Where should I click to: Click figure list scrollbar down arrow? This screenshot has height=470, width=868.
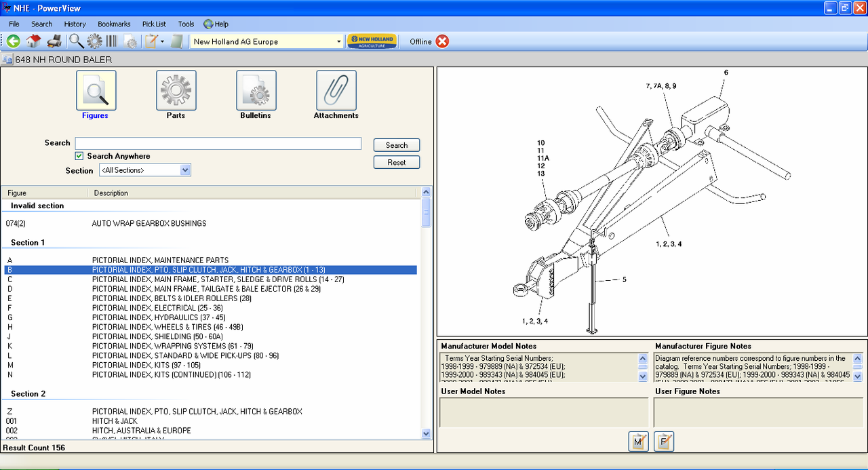[x=426, y=434]
